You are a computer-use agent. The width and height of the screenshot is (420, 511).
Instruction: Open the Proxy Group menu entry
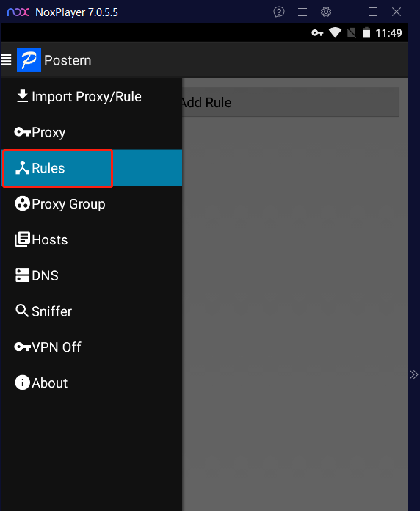pyautogui.click(x=92, y=203)
